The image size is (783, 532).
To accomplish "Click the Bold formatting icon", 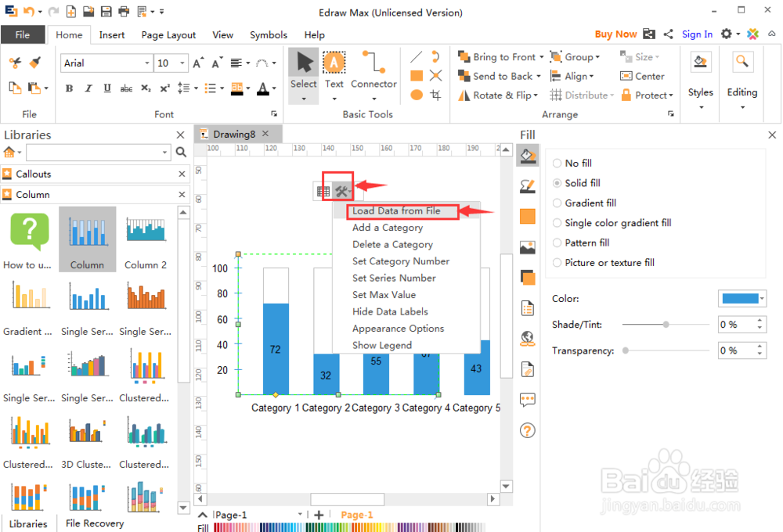I will (x=69, y=88).
